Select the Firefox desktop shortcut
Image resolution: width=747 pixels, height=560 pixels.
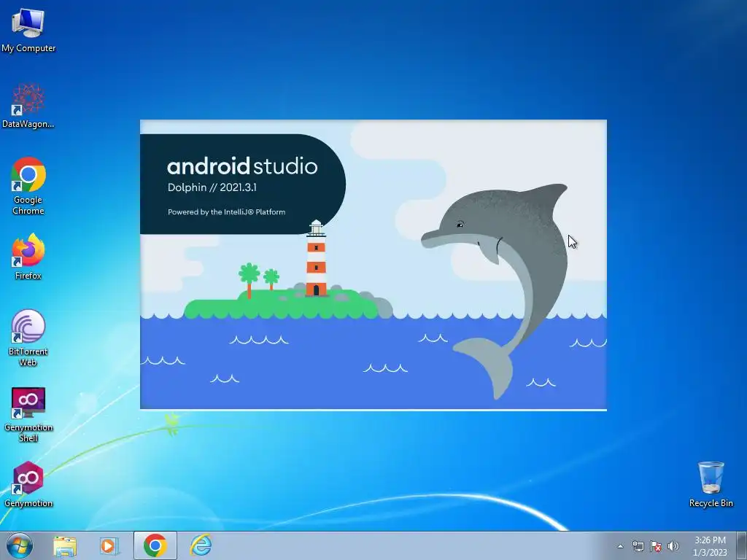tap(28, 257)
